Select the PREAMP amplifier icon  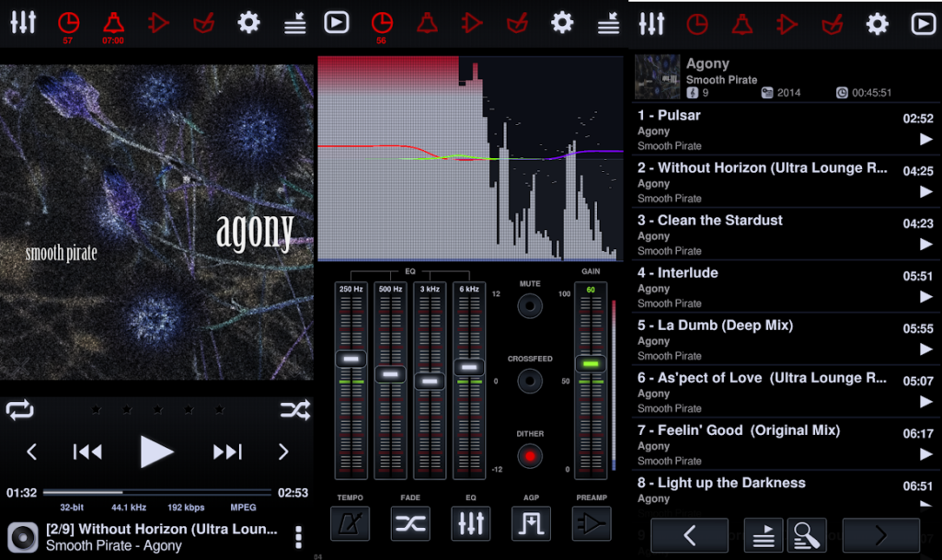coord(591,523)
